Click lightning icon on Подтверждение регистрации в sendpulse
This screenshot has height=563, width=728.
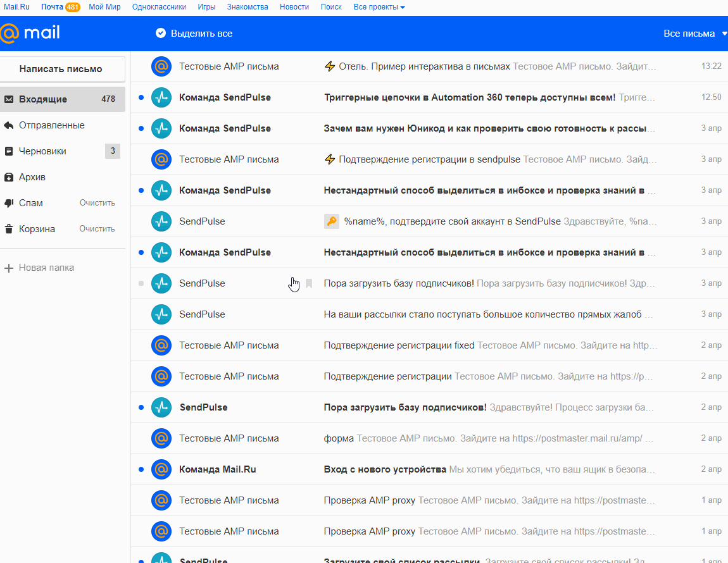[x=330, y=159]
